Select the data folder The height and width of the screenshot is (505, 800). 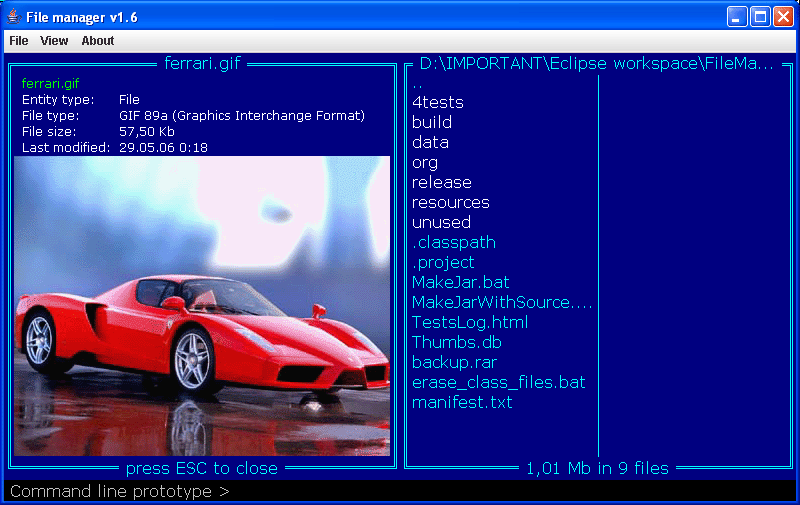point(431,142)
